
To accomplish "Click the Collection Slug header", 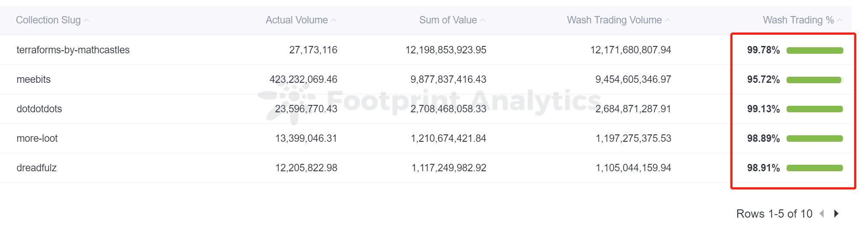I will click(48, 20).
